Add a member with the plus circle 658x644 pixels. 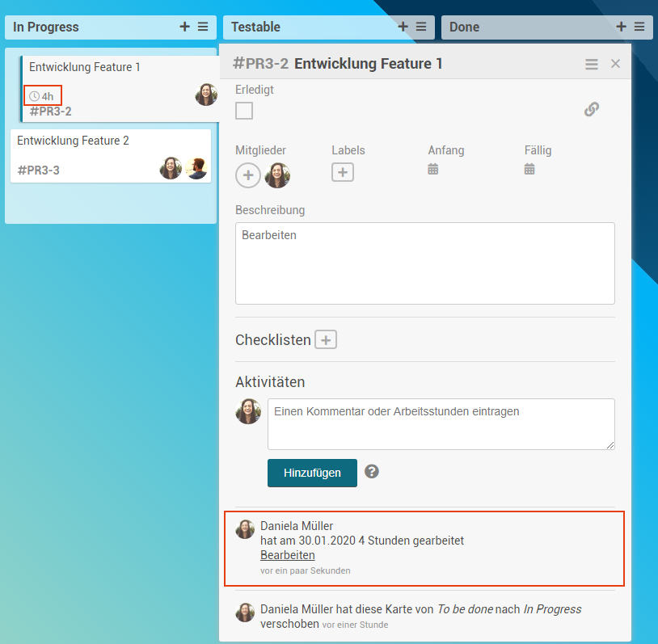pyautogui.click(x=248, y=175)
